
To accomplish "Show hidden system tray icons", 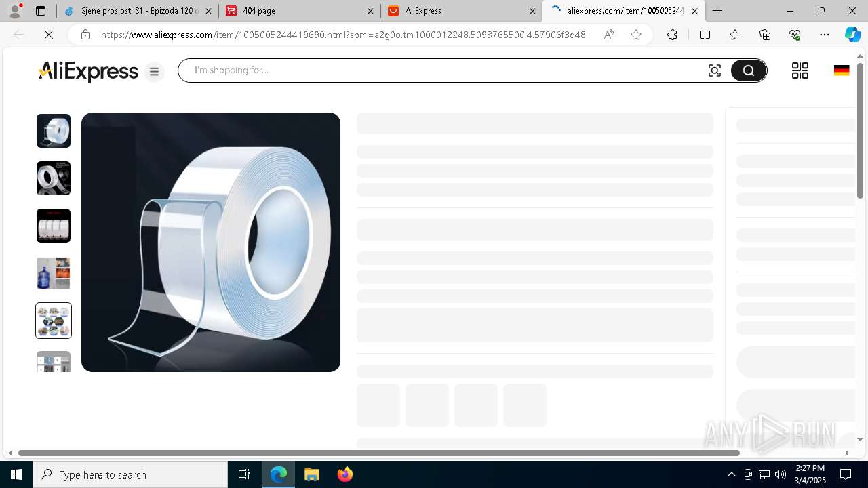I will coord(731,474).
